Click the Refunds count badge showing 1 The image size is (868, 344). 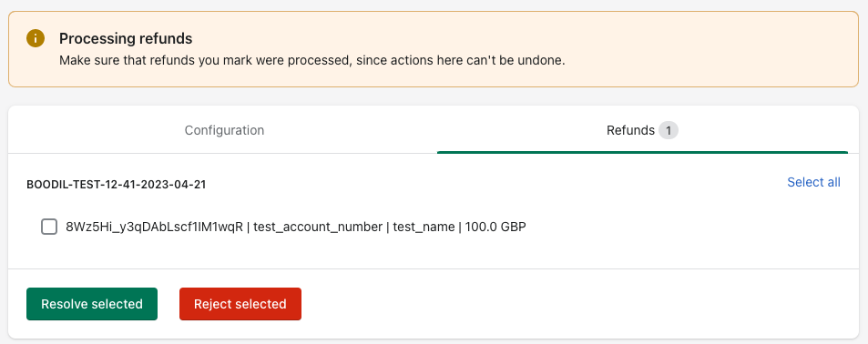click(669, 130)
